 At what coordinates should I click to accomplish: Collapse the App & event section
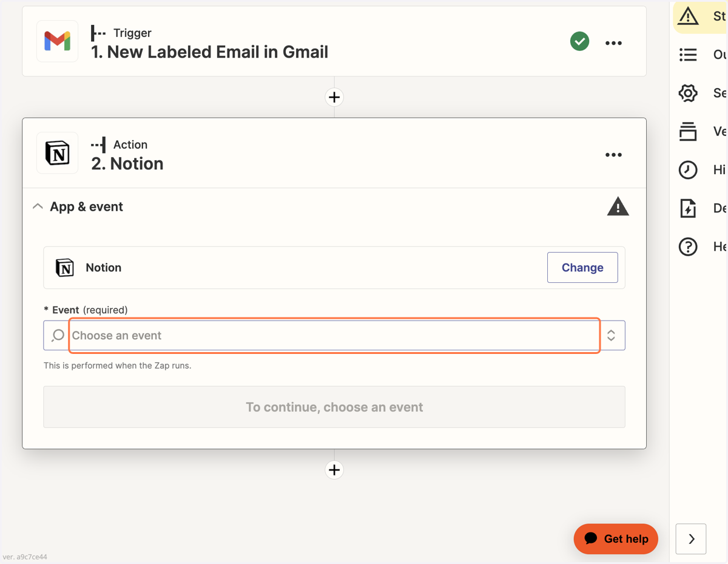(38, 206)
